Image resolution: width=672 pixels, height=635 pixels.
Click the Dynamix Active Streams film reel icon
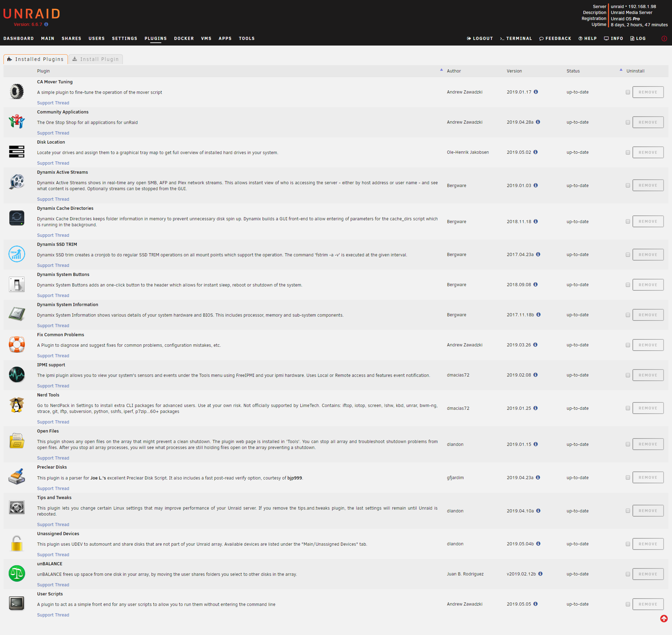coord(16,182)
